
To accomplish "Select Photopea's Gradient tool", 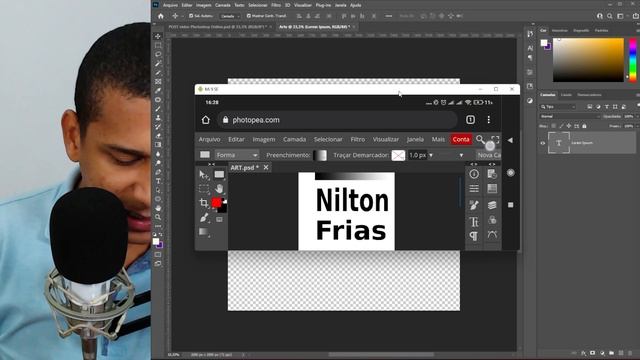I will 204,233.
